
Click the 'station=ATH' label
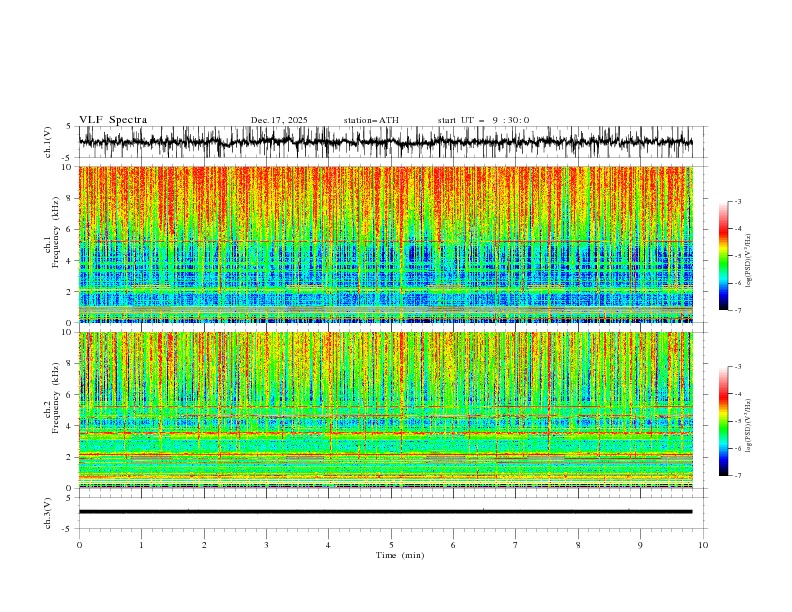(x=371, y=120)
